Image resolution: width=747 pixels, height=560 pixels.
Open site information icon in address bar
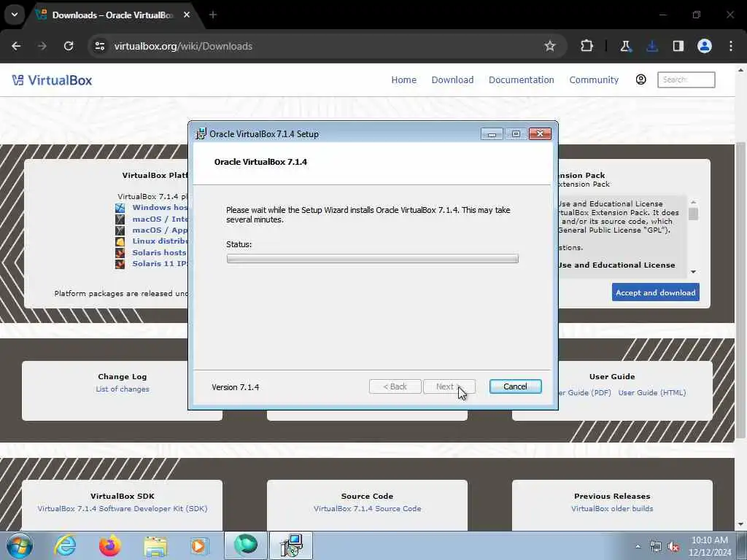click(x=99, y=46)
